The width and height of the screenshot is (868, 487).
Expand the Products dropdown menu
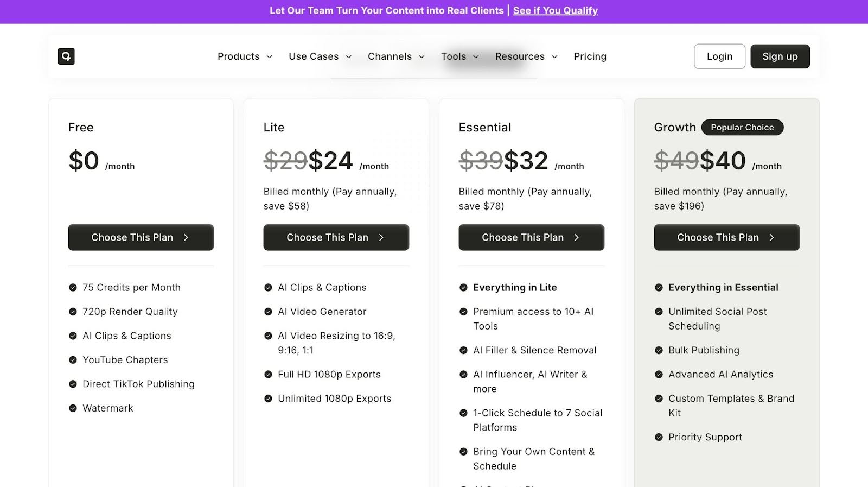click(x=245, y=56)
